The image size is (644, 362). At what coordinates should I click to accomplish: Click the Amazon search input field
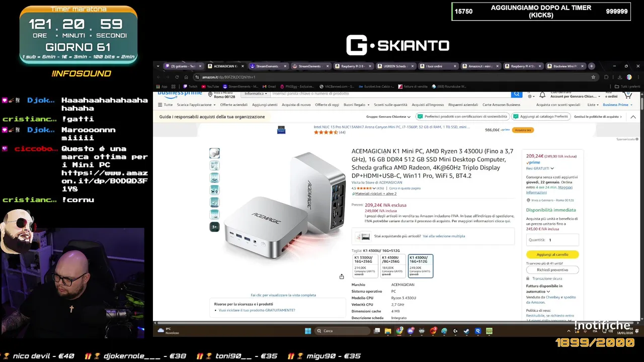tap(391, 94)
